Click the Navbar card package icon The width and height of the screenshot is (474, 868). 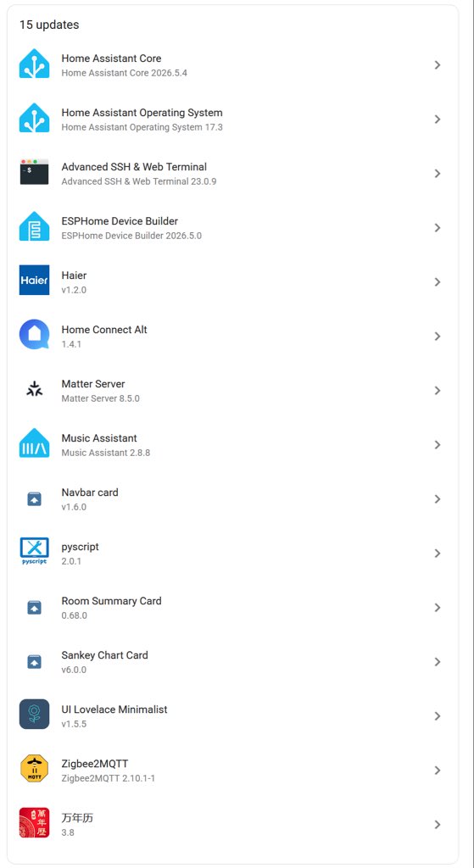[34, 498]
